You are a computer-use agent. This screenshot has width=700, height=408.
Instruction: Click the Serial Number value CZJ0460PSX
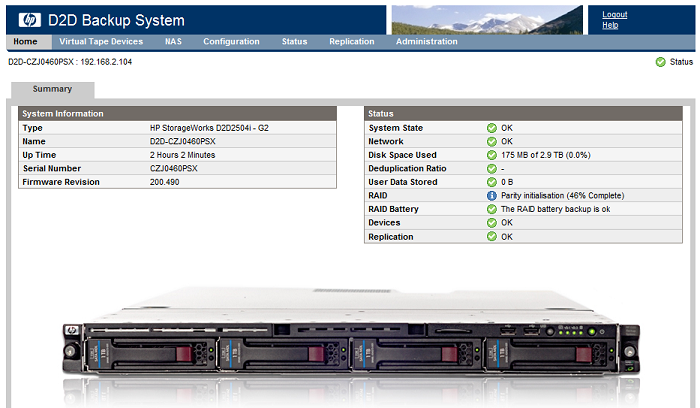tap(173, 169)
